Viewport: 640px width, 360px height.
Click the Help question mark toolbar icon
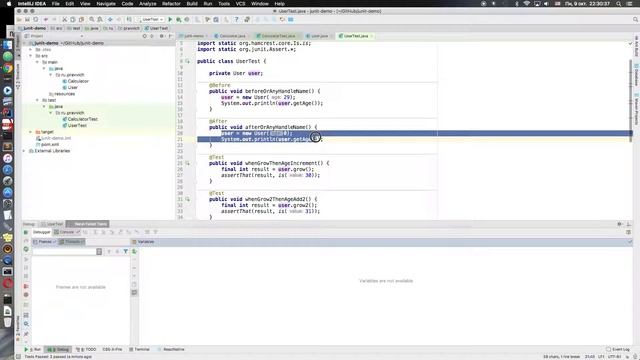[x=236, y=19]
